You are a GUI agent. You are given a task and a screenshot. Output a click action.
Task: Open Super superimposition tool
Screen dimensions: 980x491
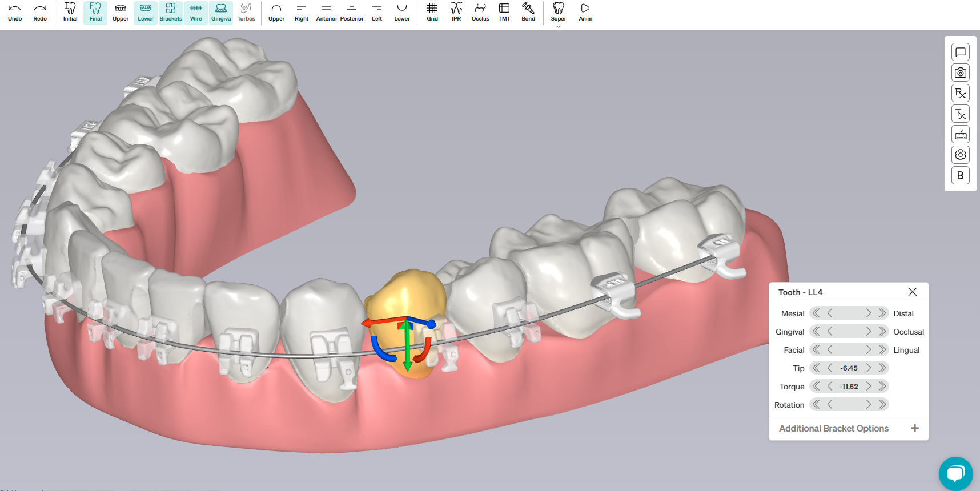(x=559, y=12)
